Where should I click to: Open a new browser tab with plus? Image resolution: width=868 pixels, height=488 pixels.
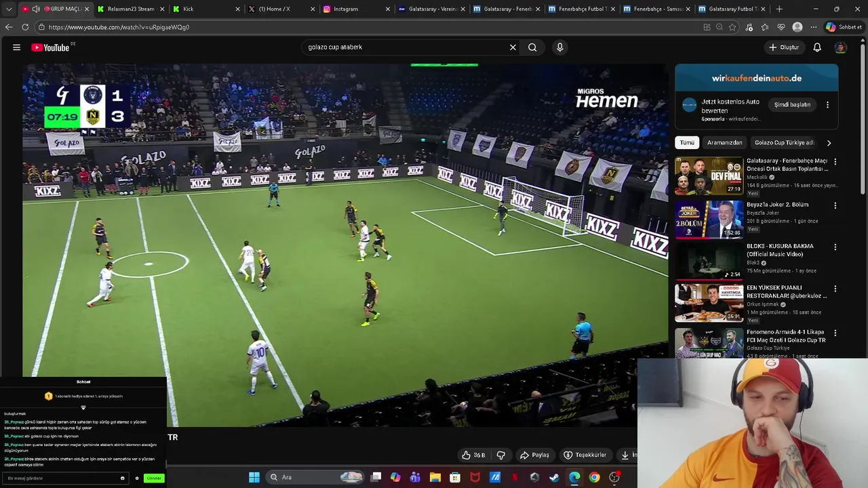click(778, 9)
